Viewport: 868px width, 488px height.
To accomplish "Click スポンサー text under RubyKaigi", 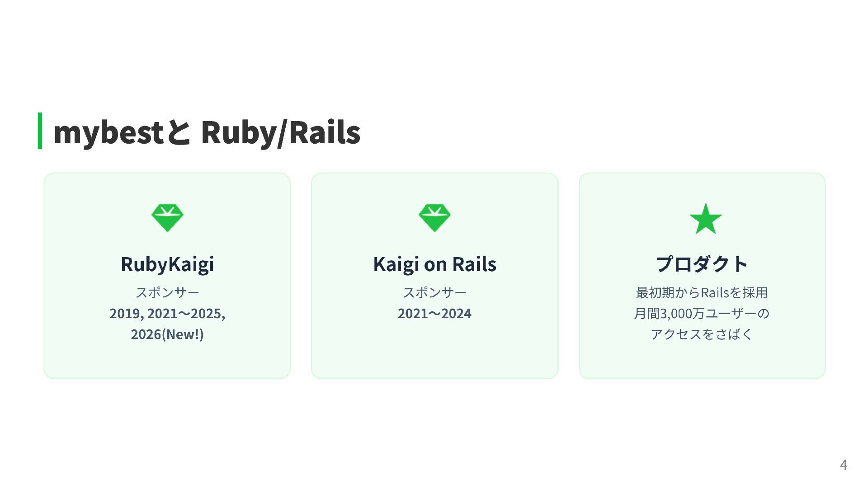I will [167, 293].
